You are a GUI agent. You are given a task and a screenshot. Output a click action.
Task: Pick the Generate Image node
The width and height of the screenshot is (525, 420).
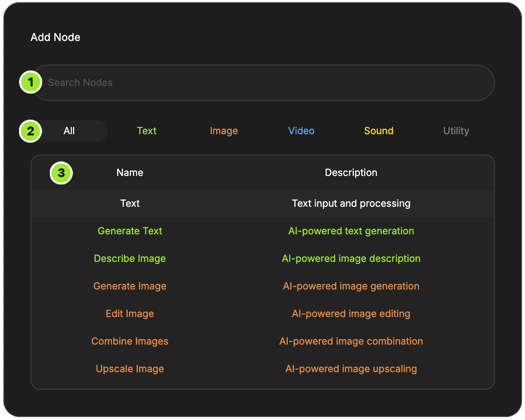[x=130, y=286]
